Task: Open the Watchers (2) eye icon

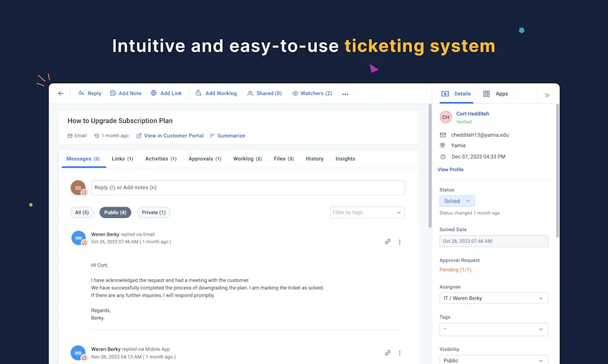Action: 295,93
